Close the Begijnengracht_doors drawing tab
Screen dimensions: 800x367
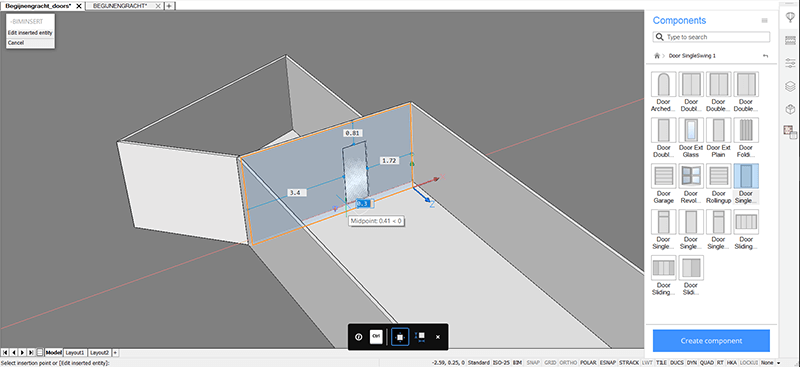79,6
